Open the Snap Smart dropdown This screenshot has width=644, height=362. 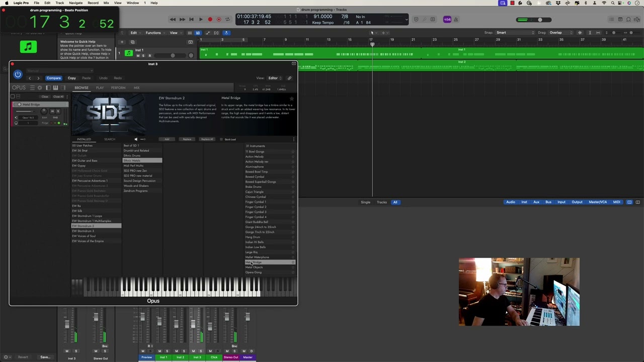point(515,33)
